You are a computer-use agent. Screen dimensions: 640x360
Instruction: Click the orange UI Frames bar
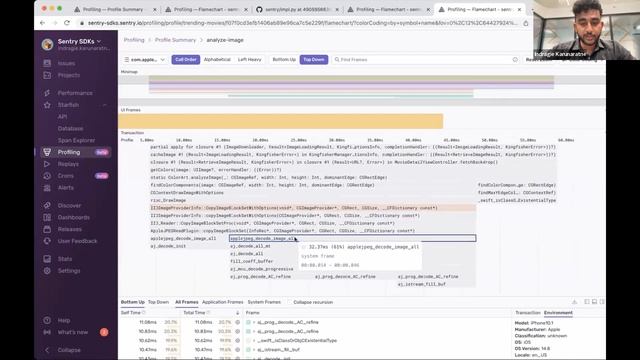tap(281, 121)
